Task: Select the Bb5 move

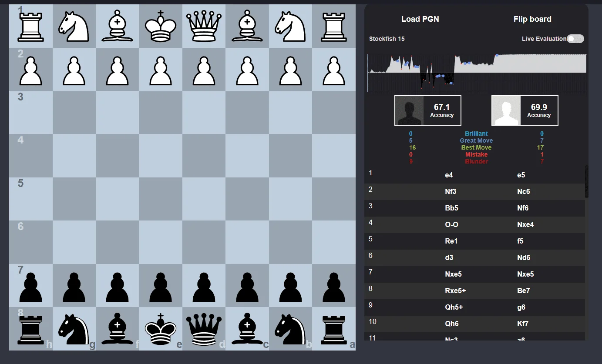Action: point(451,208)
